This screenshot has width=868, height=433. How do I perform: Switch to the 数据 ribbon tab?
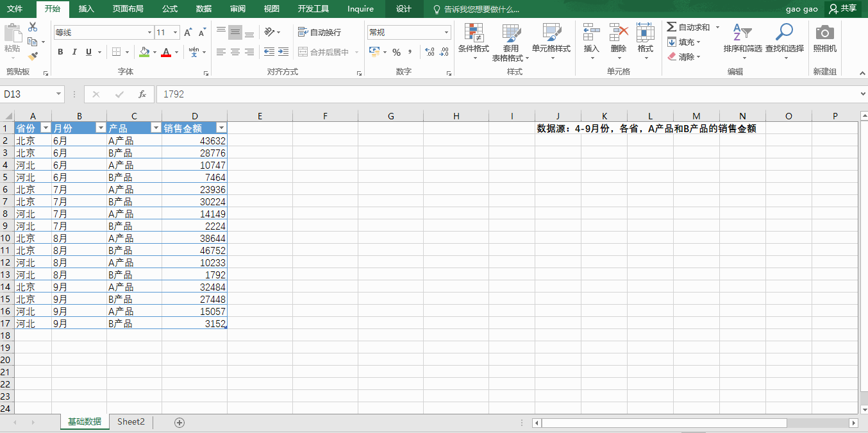204,9
